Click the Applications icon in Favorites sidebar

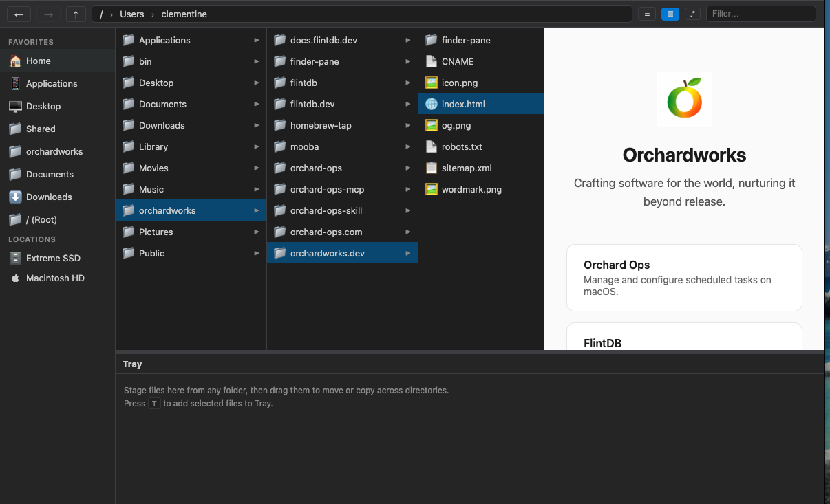(15, 84)
